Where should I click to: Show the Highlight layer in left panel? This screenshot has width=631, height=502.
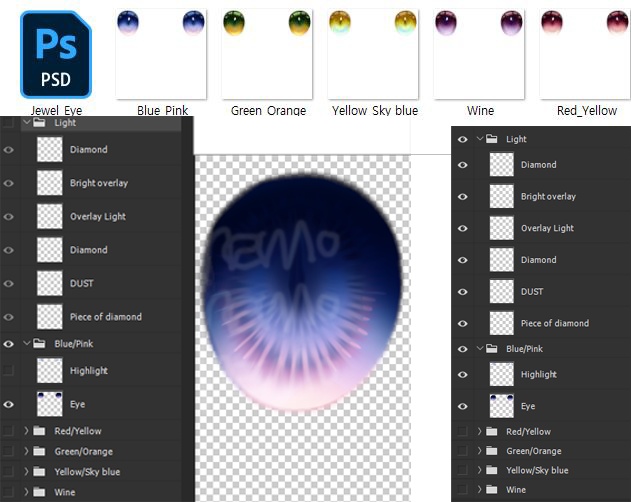8,370
